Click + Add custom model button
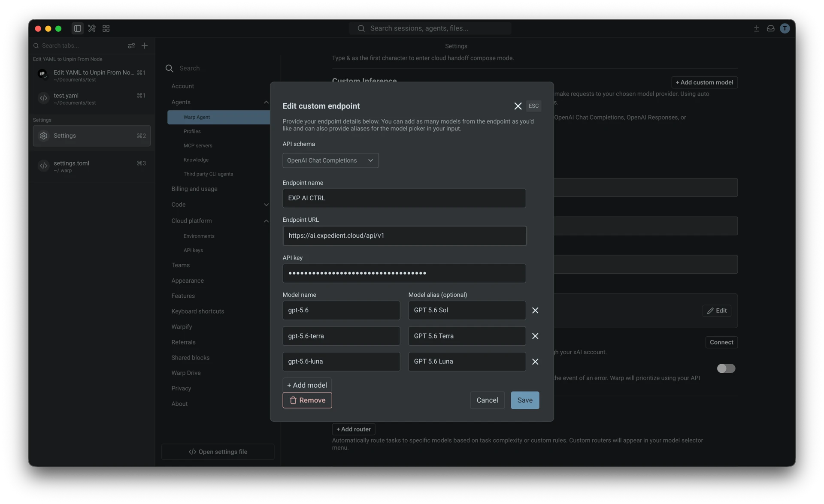824x504 pixels. pyautogui.click(x=704, y=82)
